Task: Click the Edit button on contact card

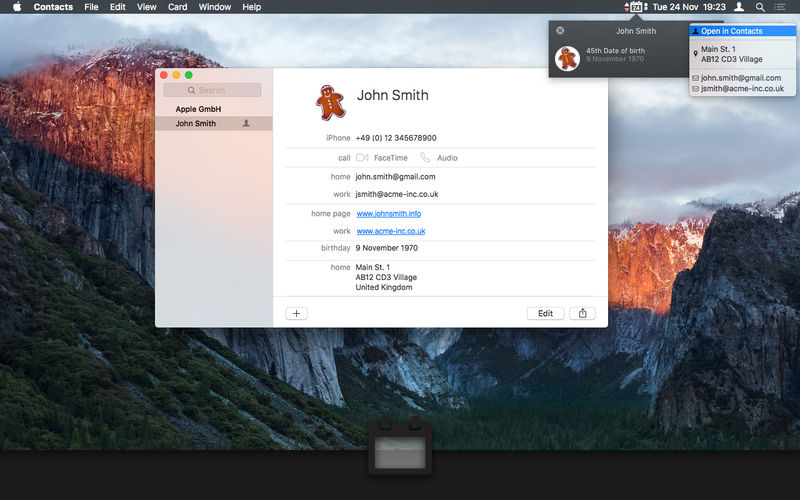Action: coord(545,313)
